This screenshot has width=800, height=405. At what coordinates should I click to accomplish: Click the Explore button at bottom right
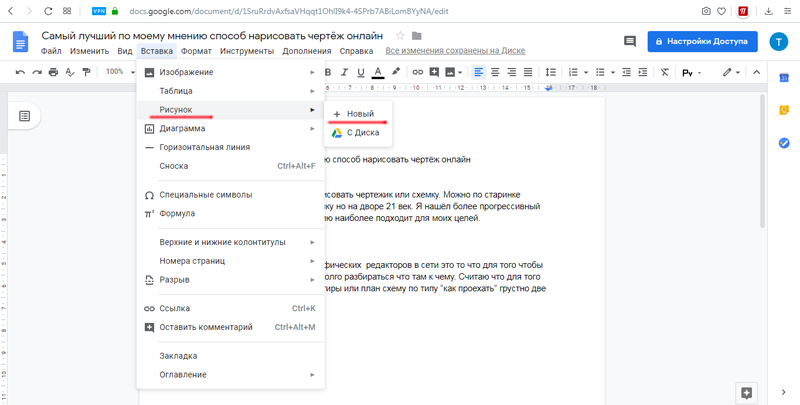pos(746,393)
